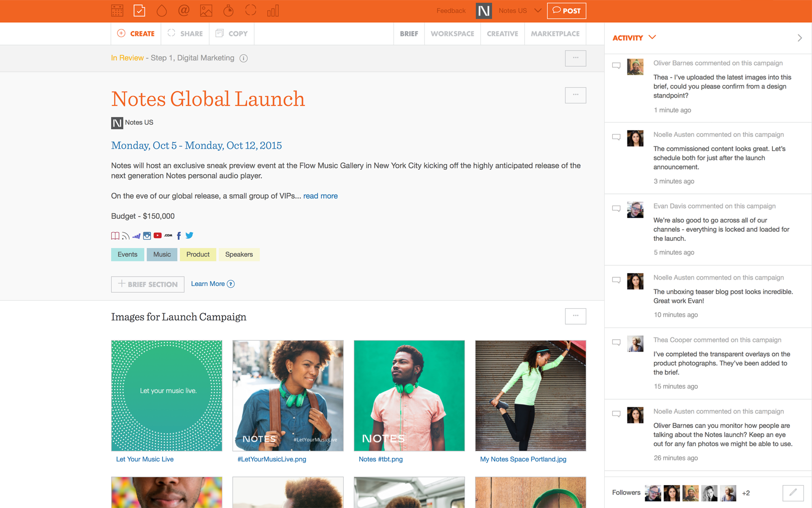812x508 pixels.
Task: Toggle the Music tag on the campaign
Action: (161, 254)
